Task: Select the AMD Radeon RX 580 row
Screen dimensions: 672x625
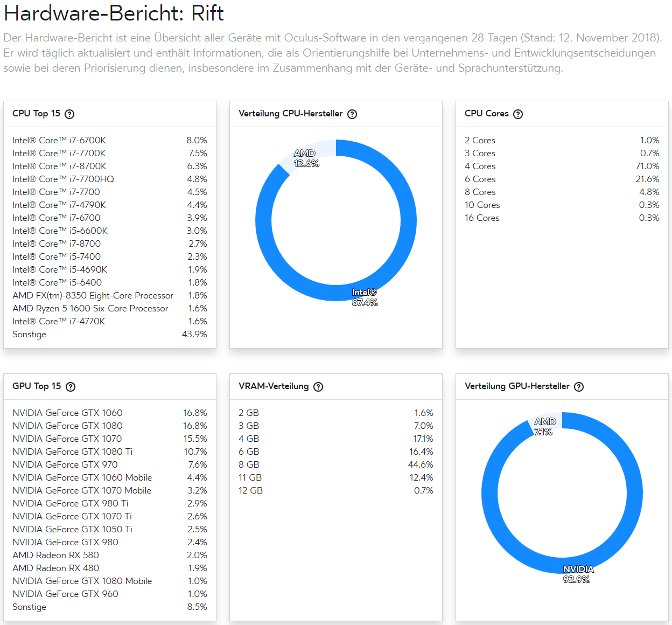Action: (110, 555)
